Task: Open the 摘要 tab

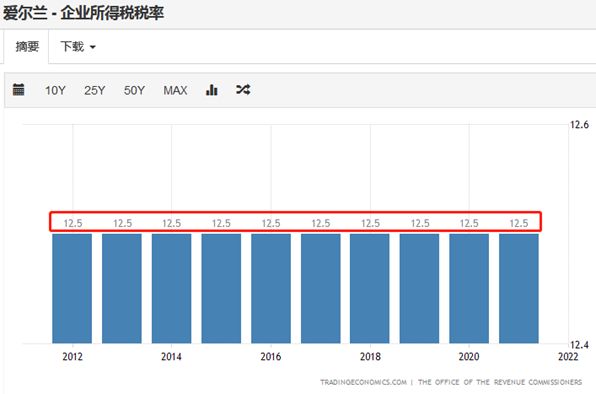Action: coord(27,46)
